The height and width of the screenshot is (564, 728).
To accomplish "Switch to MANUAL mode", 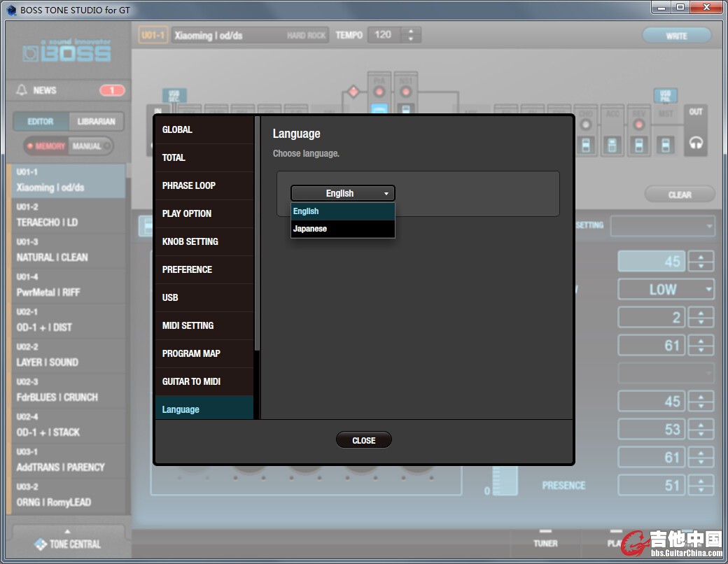I will pos(88,146).
